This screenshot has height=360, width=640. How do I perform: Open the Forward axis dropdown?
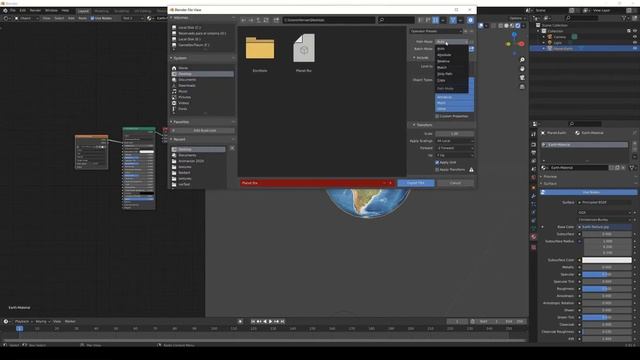(455, 148)
